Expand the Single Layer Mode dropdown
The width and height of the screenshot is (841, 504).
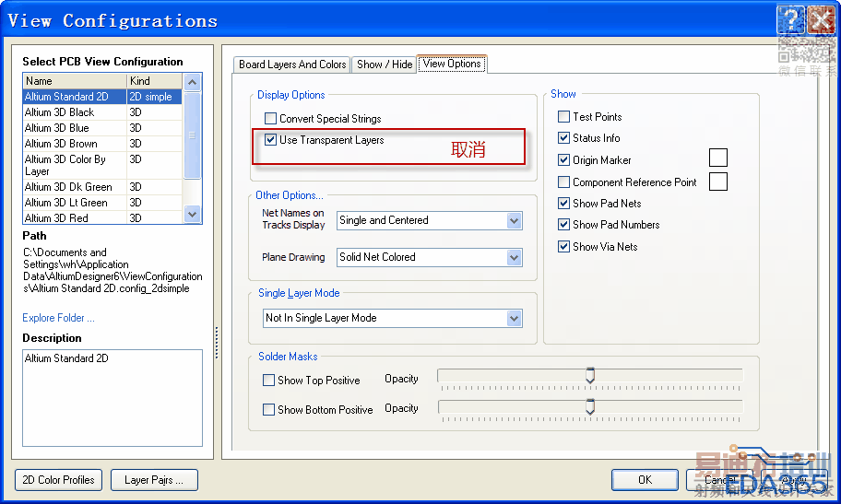[x=514, y=319]
